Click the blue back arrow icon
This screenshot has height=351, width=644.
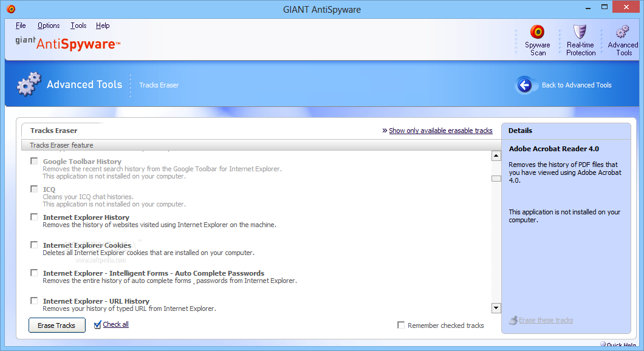(x=524, y=85)
